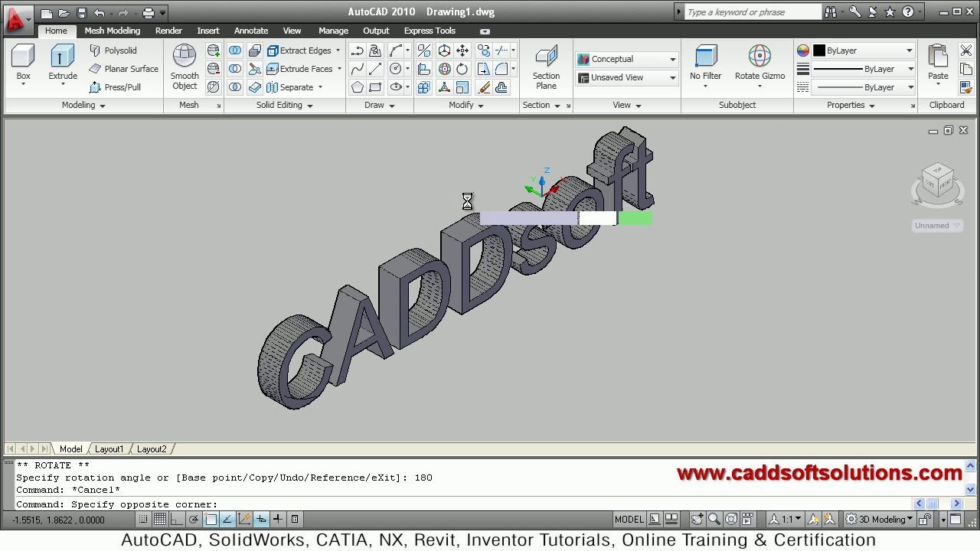Click the ViewCube in the viewport
The image size is (980, 551).
[x=937, y=182]
